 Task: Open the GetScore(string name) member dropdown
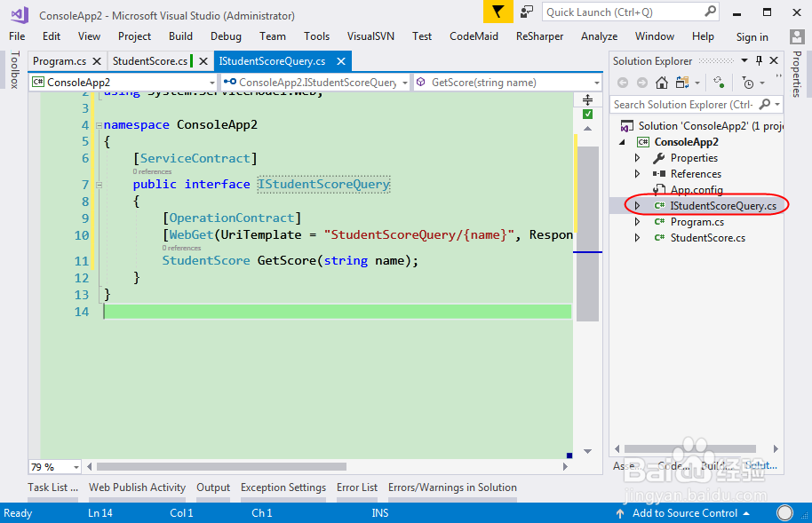coord(597,83)
